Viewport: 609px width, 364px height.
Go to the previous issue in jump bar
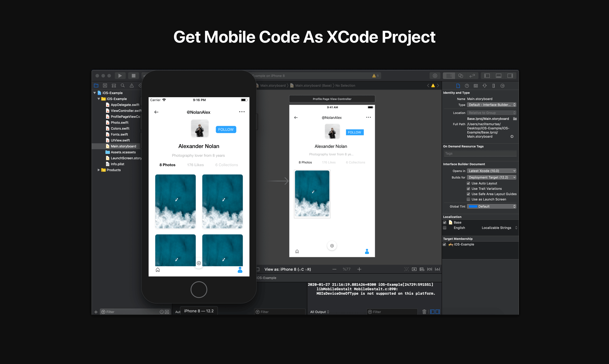(x=428, y=85)
